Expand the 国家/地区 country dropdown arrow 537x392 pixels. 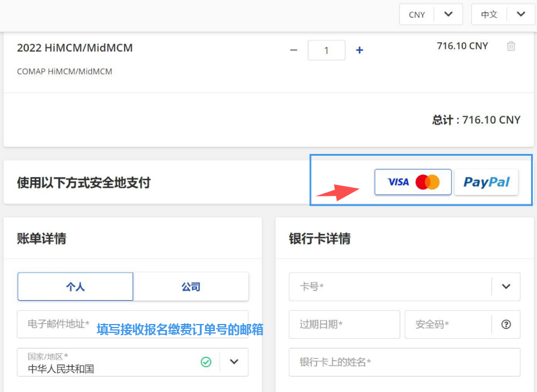pos(234,362)
